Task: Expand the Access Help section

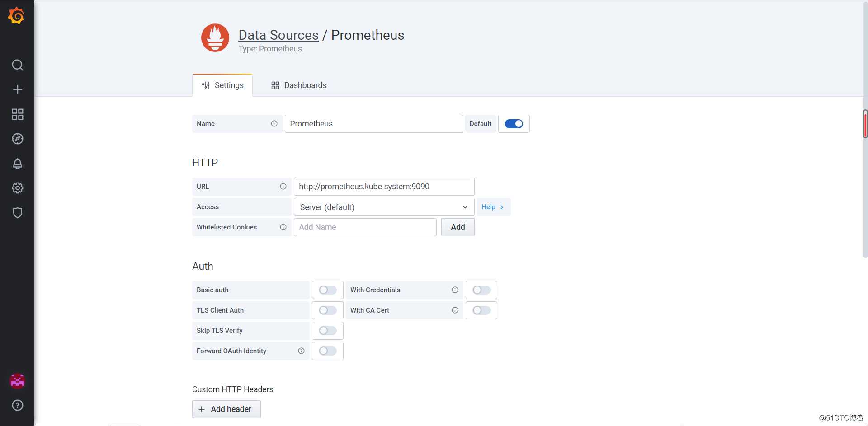Action: (x=493, y=207)
